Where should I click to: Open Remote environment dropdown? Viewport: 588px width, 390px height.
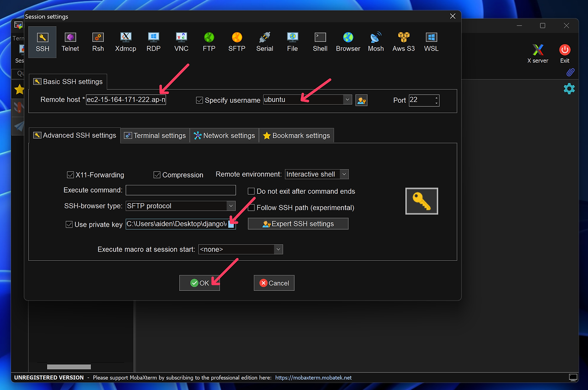click(344, 174)
